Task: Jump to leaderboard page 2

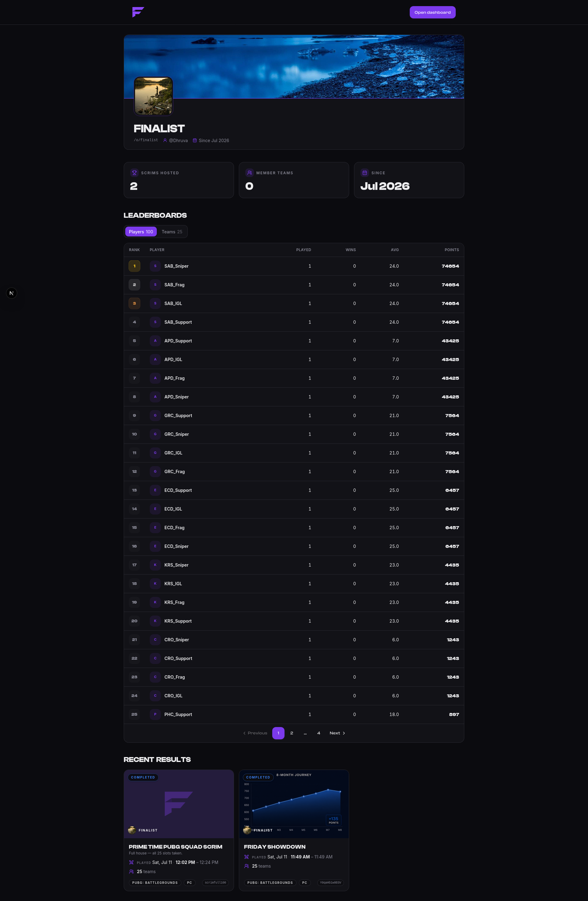Action: pyautogui.click(x=292, y=733)
